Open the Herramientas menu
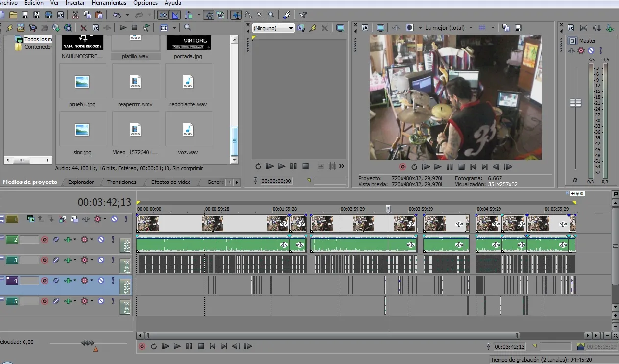619x364 pixels. pos(109,3)
